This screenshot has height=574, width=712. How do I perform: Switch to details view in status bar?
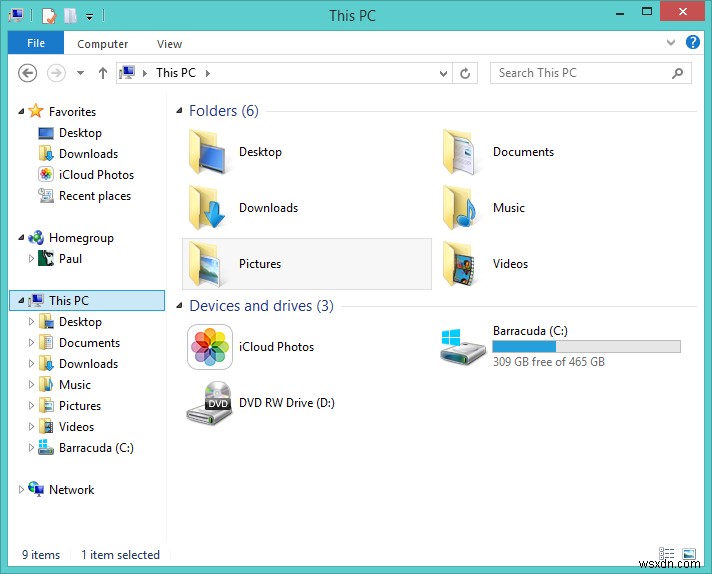[666, 554]
